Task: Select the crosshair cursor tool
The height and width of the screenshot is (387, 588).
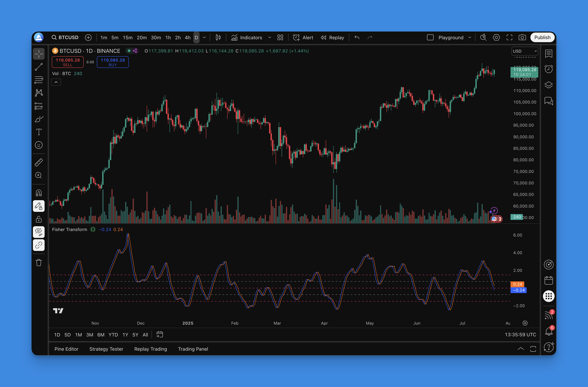Action: 39,54
